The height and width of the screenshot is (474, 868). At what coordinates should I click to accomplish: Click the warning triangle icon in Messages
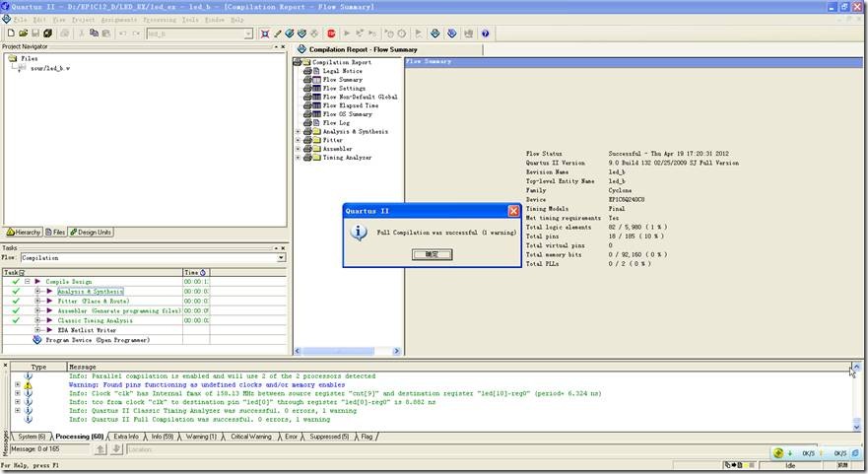pos(28,385)
